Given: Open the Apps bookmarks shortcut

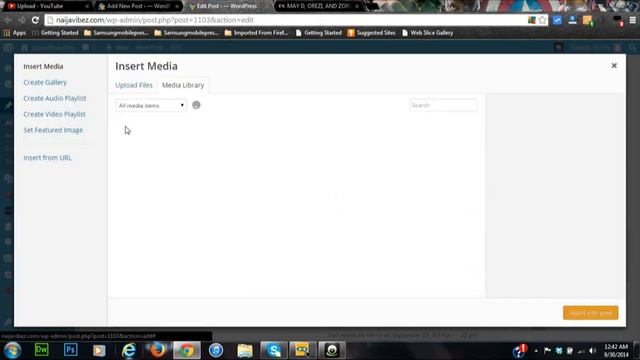Looking at the screenshot, I should pyautogui.click(x=15, y=33).
